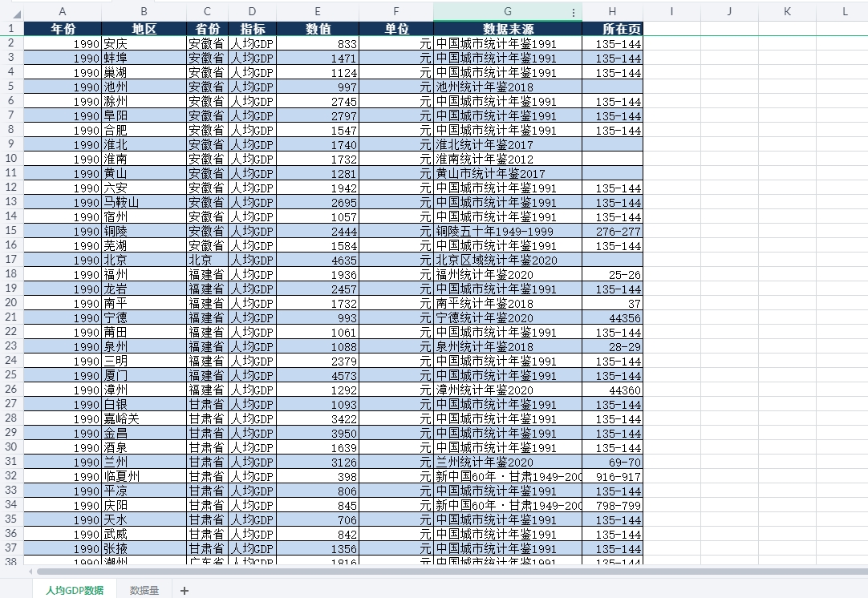868x598 pixels.
Task: Click the 所在页 header cell
Action: 612,29
